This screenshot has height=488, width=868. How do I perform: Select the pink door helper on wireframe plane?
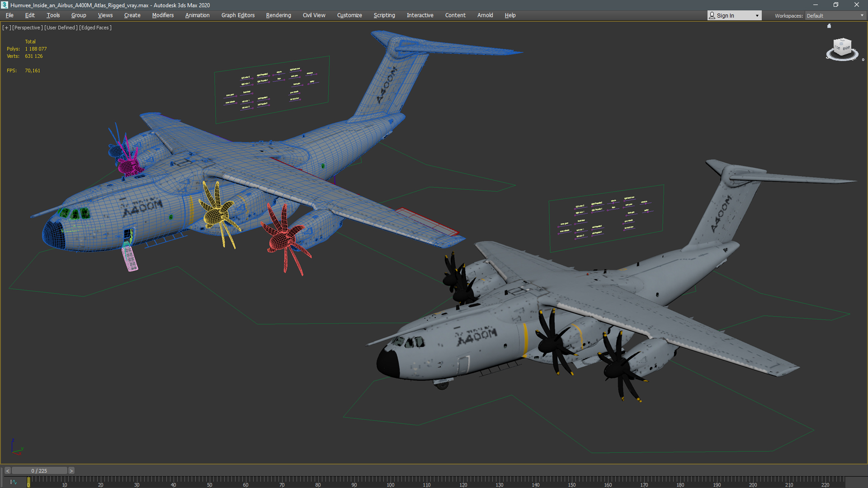click(130, 258)
